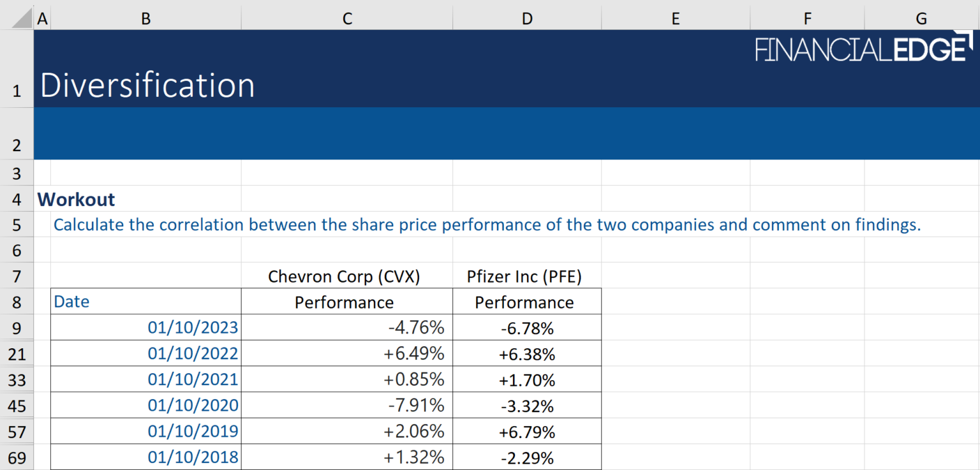Select row number 9
980x470 pixels.
tap(17, 328)
